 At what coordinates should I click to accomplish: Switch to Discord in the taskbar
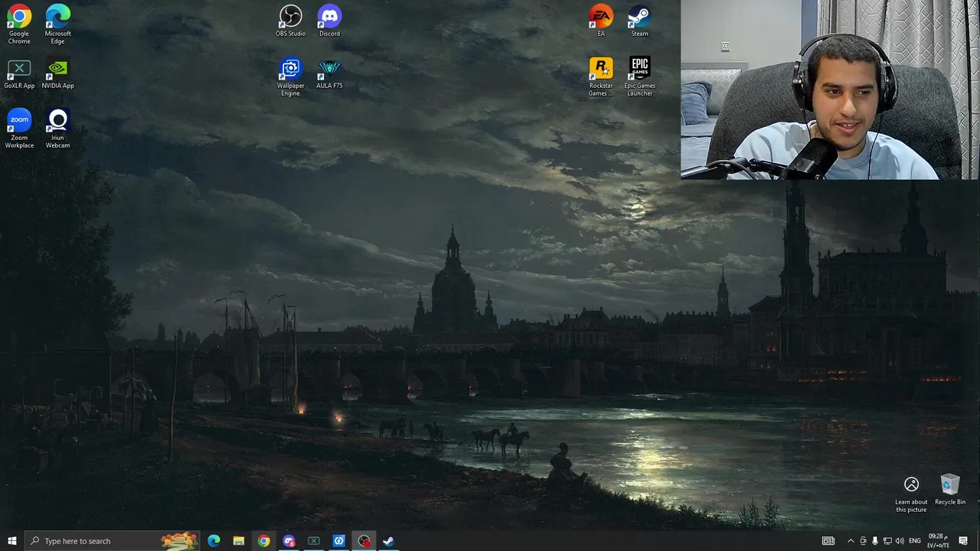(x=289, y=541)
